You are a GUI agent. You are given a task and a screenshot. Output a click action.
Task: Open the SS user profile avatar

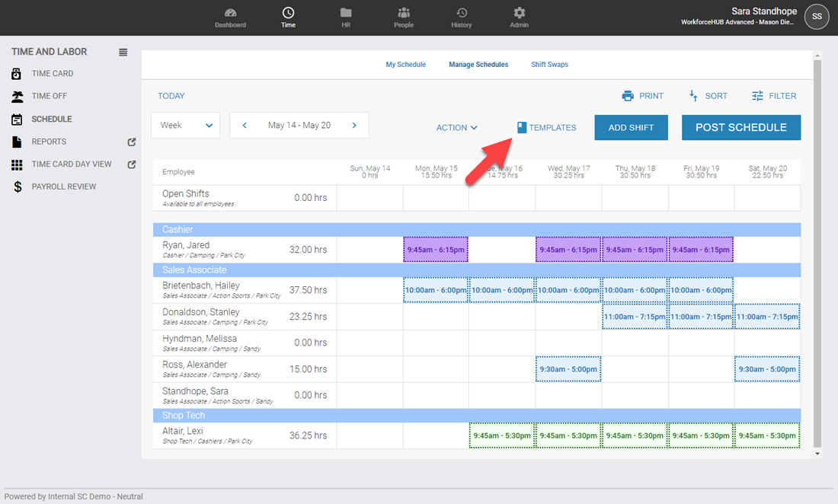click(817, 16)
